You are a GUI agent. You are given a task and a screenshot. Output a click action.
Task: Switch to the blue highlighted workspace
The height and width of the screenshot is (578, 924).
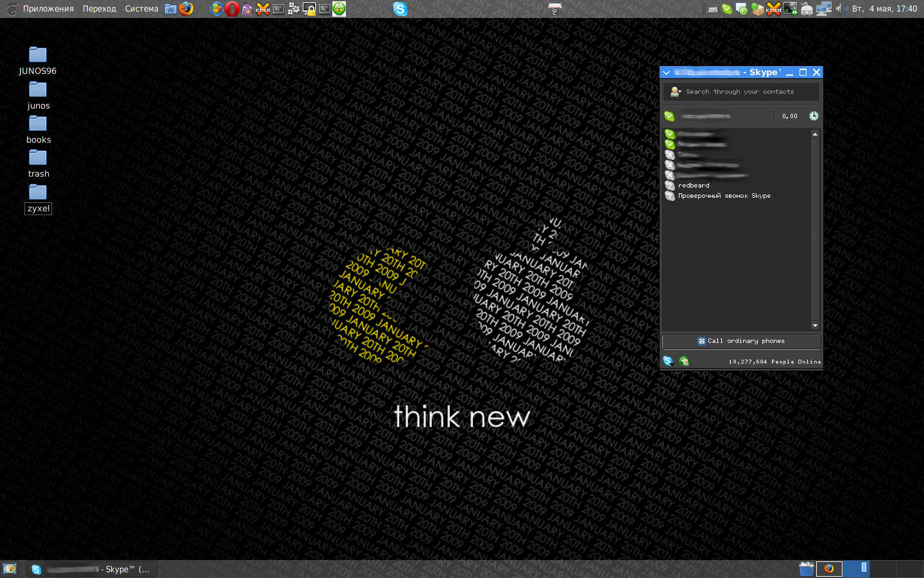coord(856,568)
